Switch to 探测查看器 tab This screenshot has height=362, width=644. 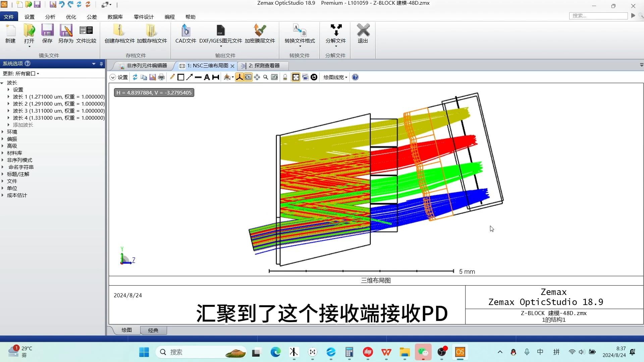pyautogui.click(x=264, y=66)
